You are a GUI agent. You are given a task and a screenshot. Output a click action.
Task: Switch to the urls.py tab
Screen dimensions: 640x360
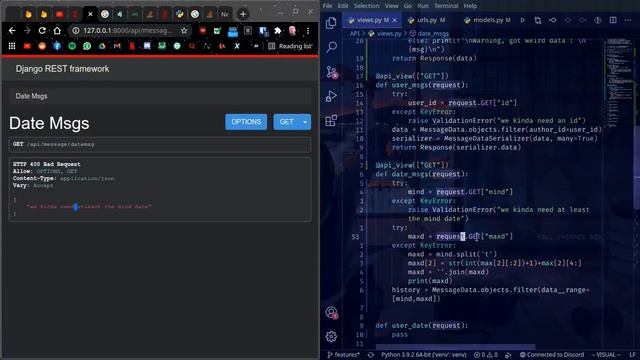(x=427, y=20)
